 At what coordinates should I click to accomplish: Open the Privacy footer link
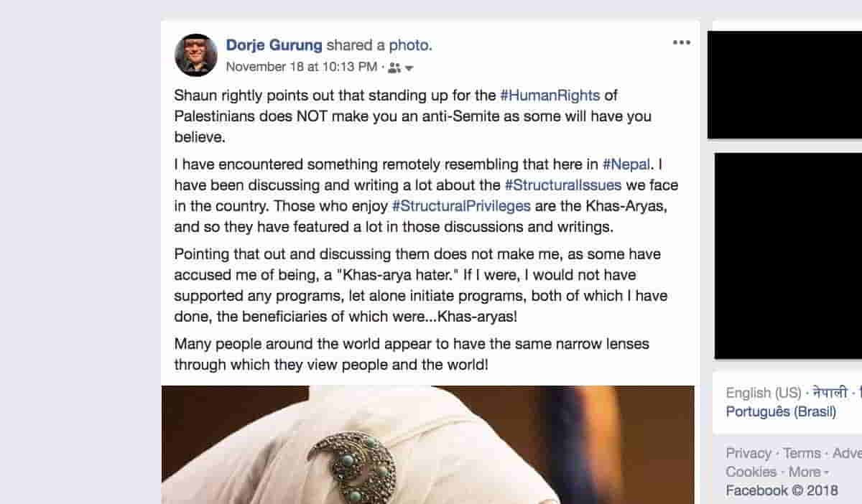[748, 453]
